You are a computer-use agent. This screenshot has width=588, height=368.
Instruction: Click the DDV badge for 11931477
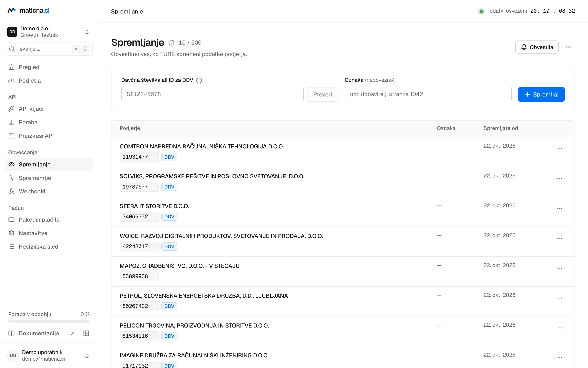169,157
